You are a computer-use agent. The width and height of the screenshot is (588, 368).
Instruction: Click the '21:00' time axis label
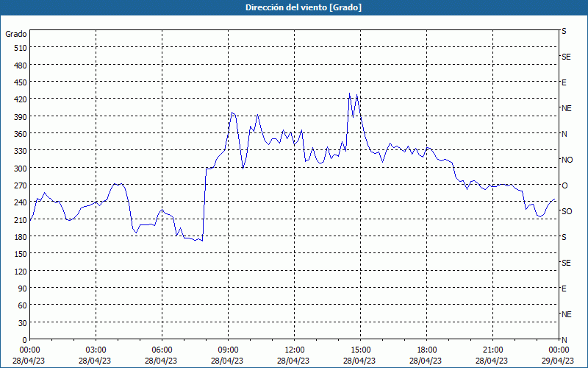[492, 350]
